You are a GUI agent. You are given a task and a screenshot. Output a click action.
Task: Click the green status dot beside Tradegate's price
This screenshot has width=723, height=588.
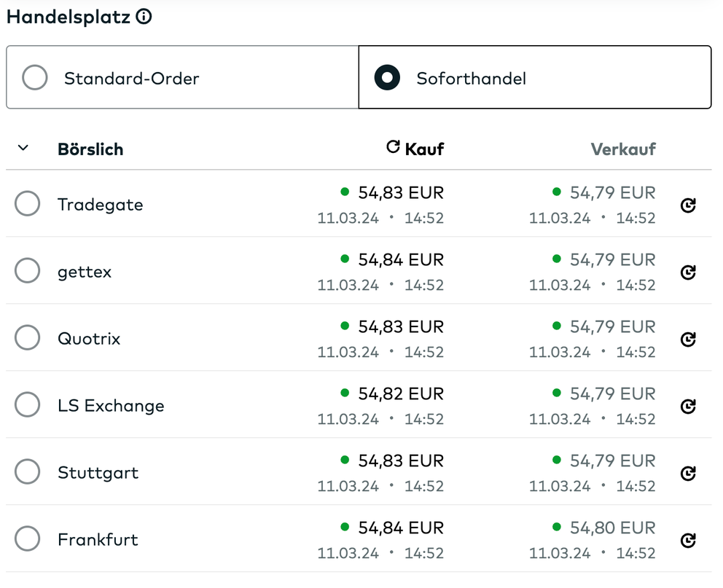coord(344,192)
